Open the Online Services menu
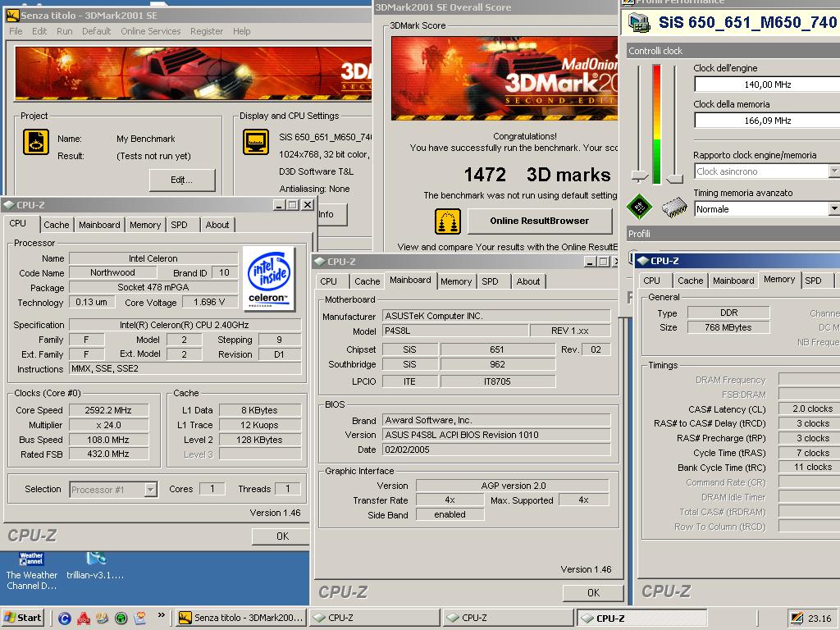 (151, 31)
